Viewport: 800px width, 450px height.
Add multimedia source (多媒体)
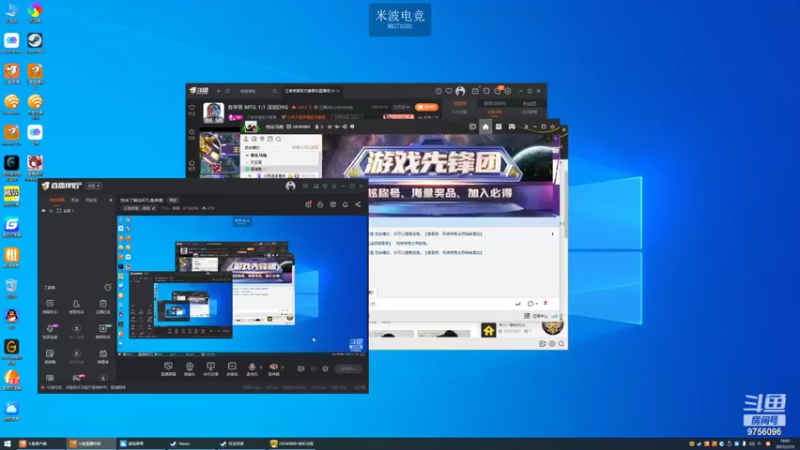(232, 369)
